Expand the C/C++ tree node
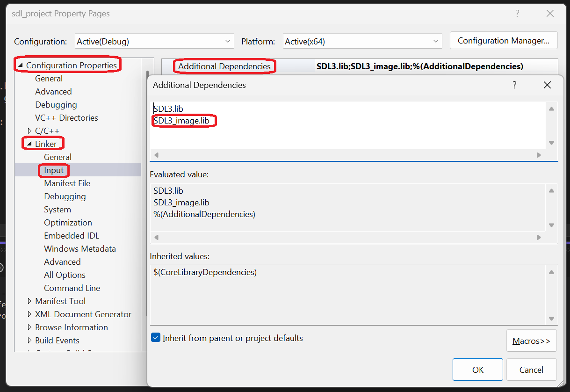This screenshot has height=392, width=570. pyautogui.click(x=29, y=131)
